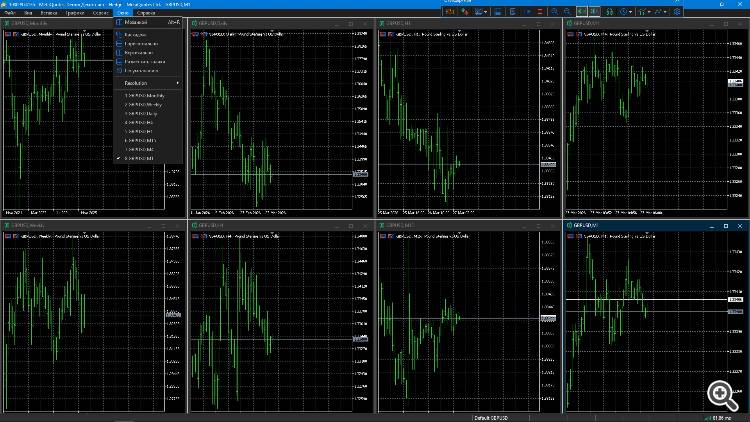Toggle the Auto Scroll toolbar button
This screenshot has width=750, height=422.
[582, 11]
